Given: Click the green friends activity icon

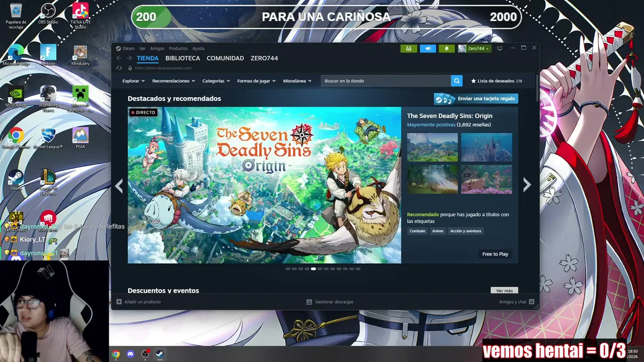Looking at the screenshot, I should (x=409, y=48).
